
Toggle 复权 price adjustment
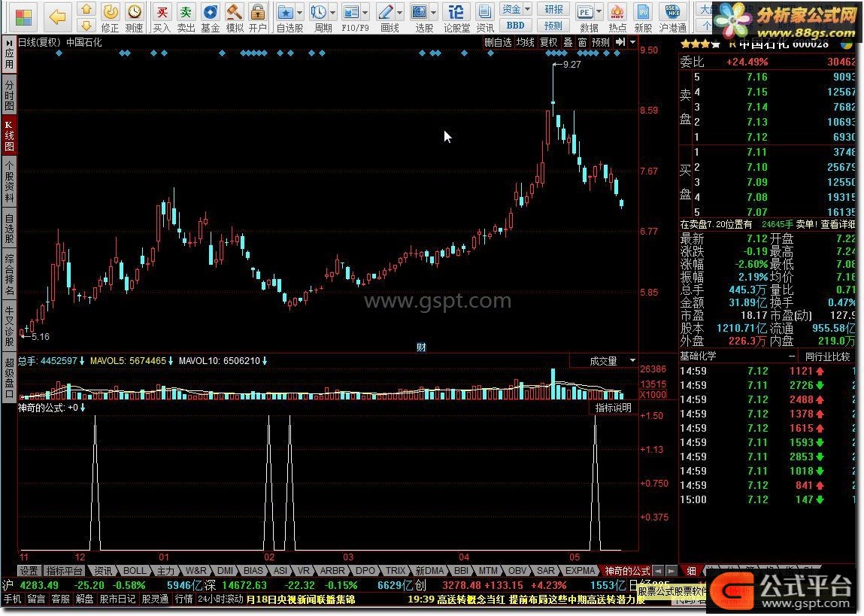click(x=548, y=42)
